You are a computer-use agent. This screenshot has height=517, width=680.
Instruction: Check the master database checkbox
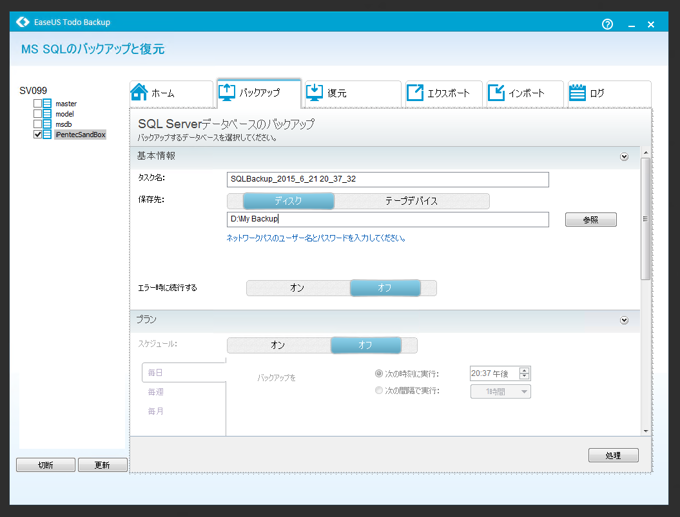click(x=38, y=103)
